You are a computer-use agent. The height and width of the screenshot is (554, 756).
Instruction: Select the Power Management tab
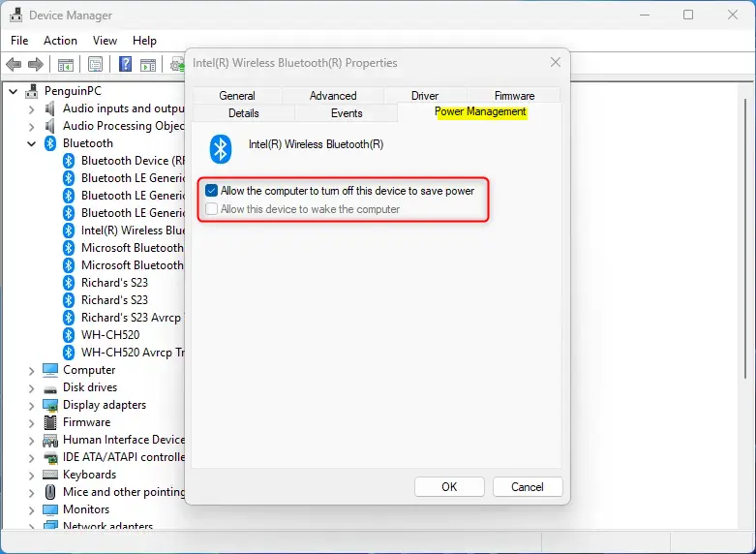click(480, 111)
